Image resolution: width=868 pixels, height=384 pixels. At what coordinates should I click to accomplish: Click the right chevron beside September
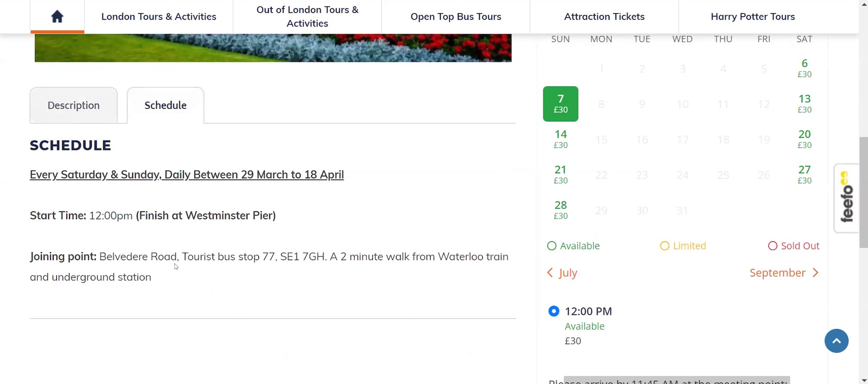click(815, 273)
